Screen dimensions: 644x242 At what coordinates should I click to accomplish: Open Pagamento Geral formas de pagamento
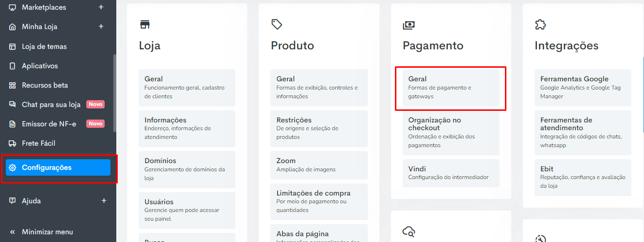point(451,88)
